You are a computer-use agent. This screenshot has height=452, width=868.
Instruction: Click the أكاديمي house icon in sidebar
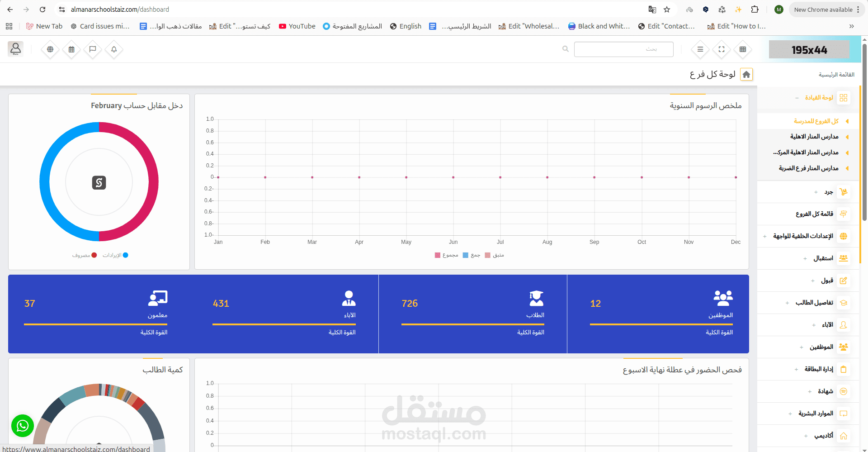tap(844, 436)
